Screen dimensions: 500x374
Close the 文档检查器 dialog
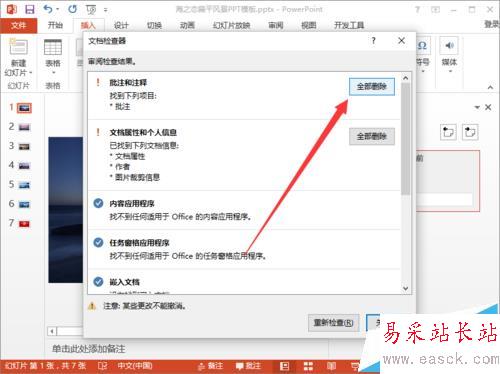[x=401, y=41]
